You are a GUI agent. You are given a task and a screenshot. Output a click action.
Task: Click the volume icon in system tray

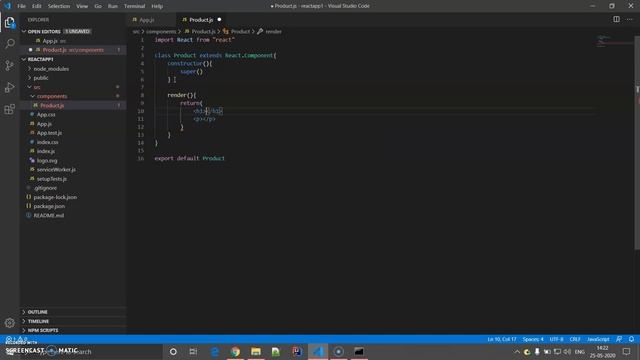(x=567, y=351)
